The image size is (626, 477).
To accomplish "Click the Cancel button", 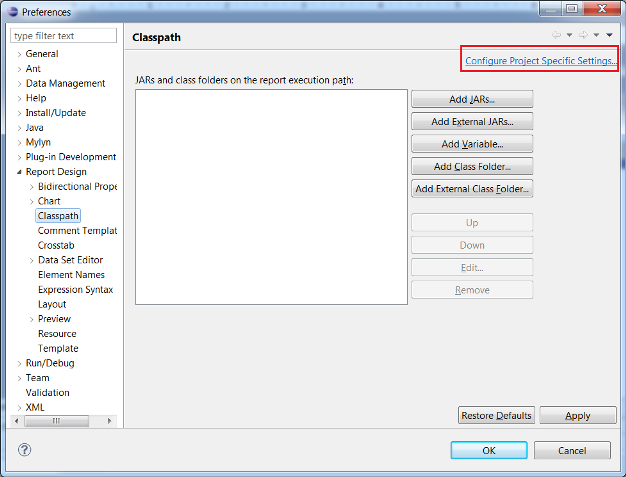I will (x=572, y=450).
